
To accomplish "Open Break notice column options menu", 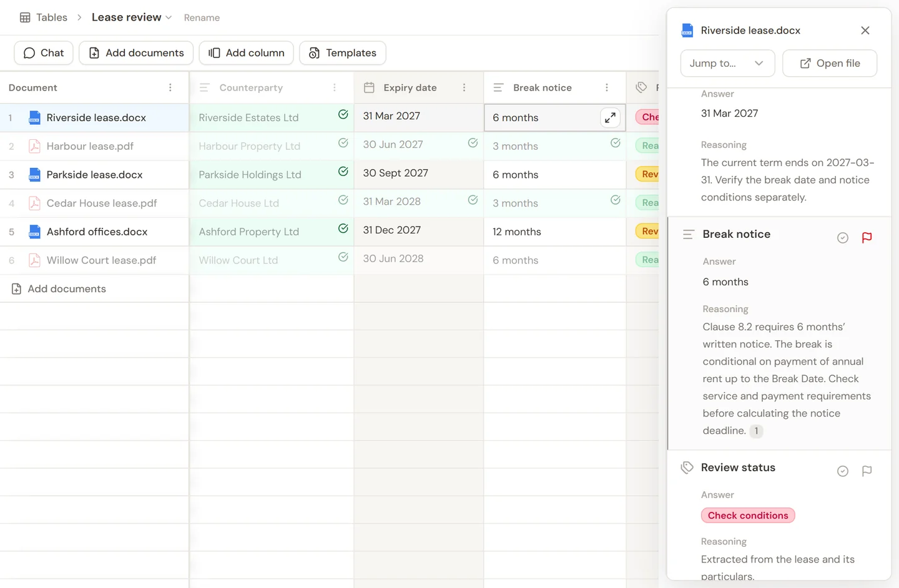I will tap(607, 88).
